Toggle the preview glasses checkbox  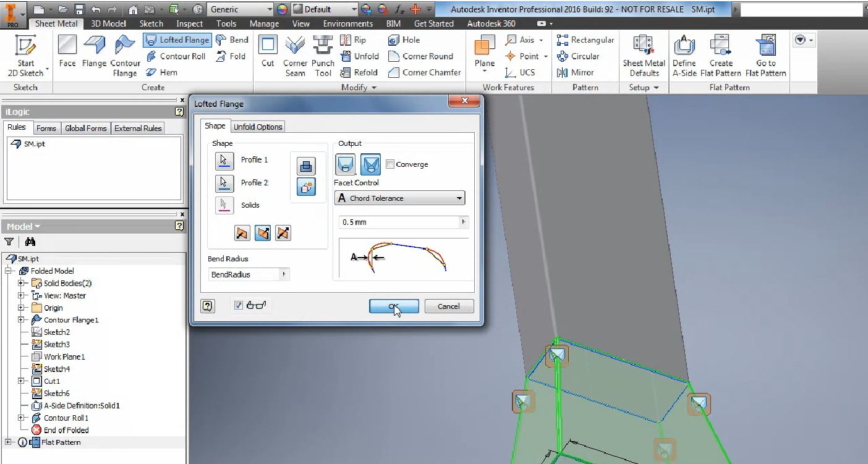(x=238, y=305)
